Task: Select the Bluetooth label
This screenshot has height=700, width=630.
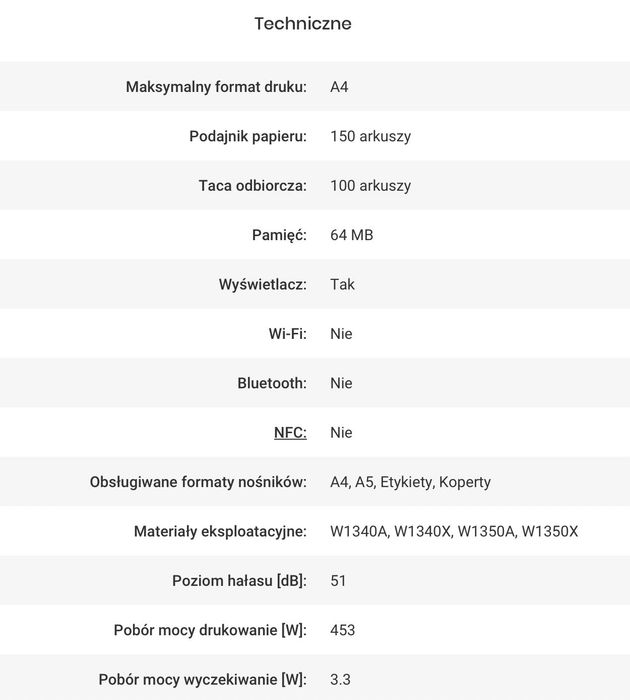Action: point(272,383)
